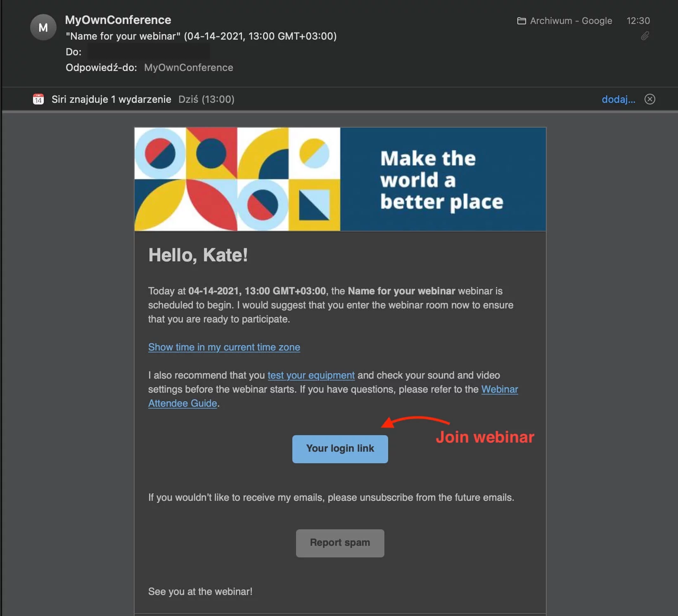Dismiss the Siri event suggestion with the x icon

coord(650,99)
